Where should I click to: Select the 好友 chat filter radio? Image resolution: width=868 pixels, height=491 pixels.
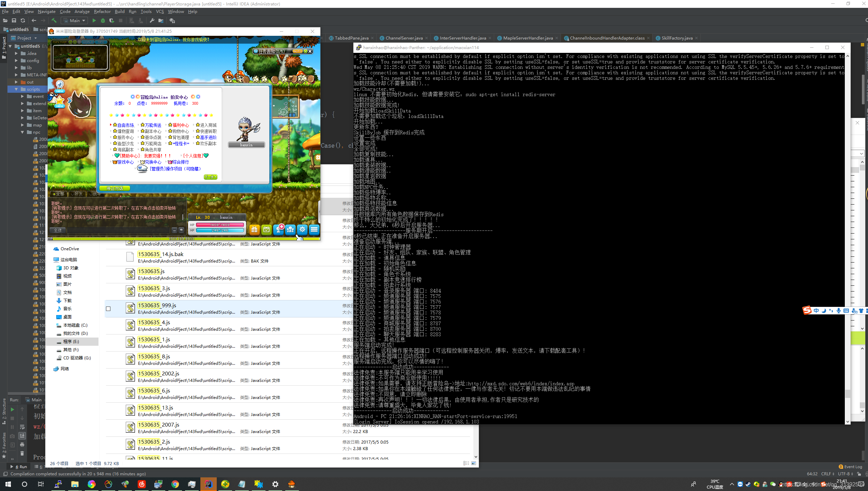pyautogui.click(x=73, y=194)
